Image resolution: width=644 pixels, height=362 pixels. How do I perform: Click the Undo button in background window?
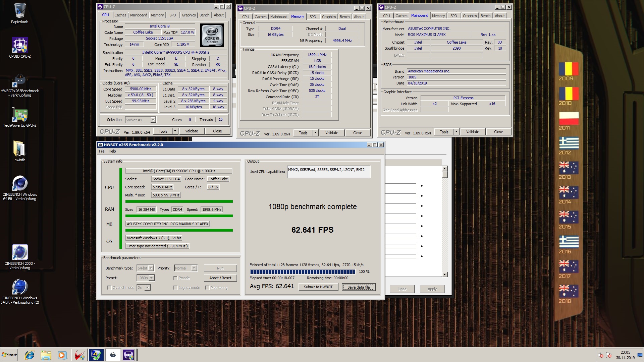coord(402,289)
